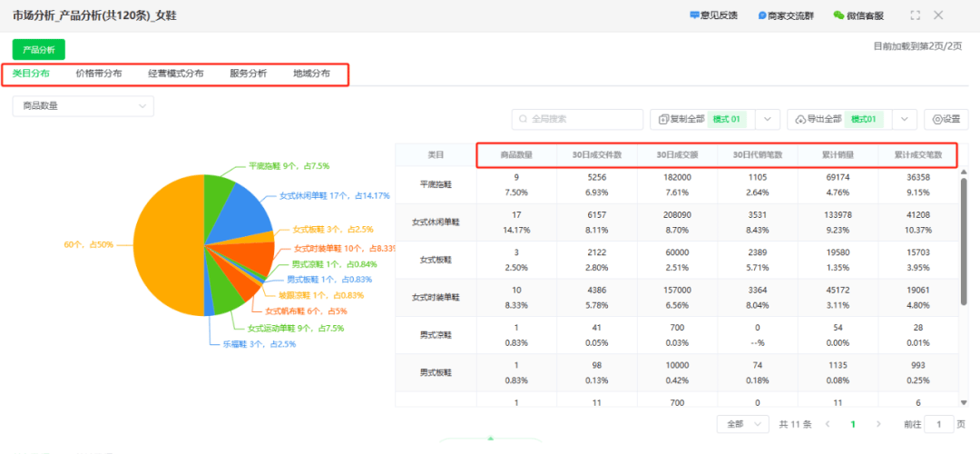Click the 导出全部 cloud export icon
Image resolution: width=980 pixels, height=454 pixels.
coord(800,120)
